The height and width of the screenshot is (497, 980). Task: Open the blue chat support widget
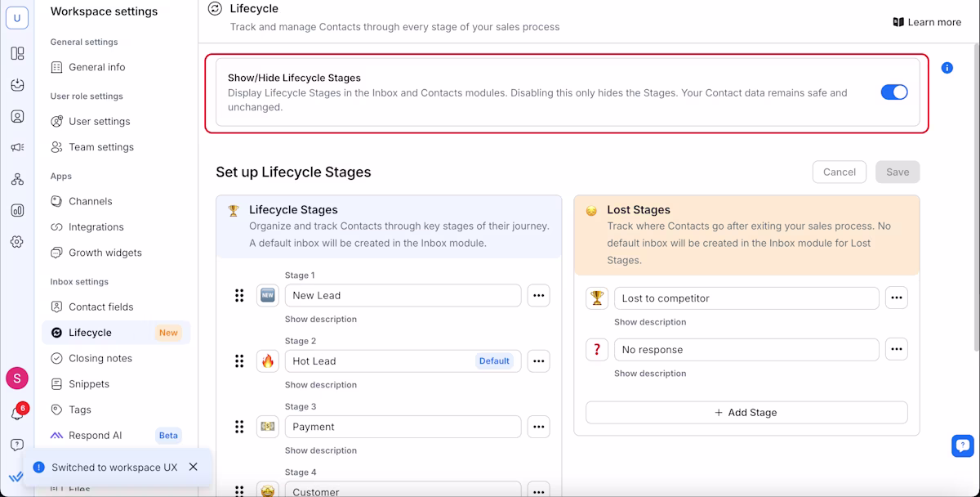[963, 446]
